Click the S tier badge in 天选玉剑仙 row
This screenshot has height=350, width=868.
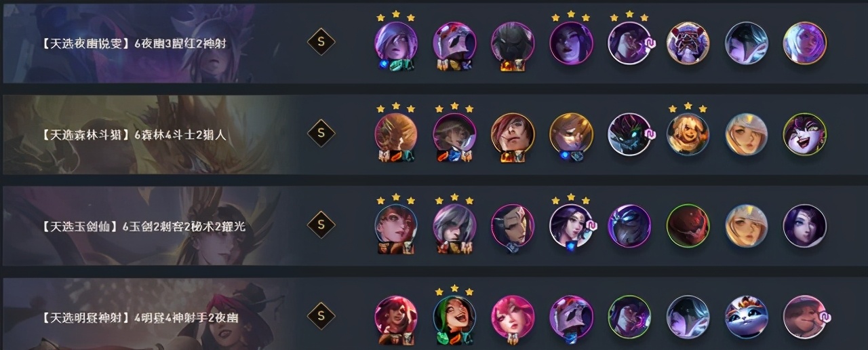[321, 224]
